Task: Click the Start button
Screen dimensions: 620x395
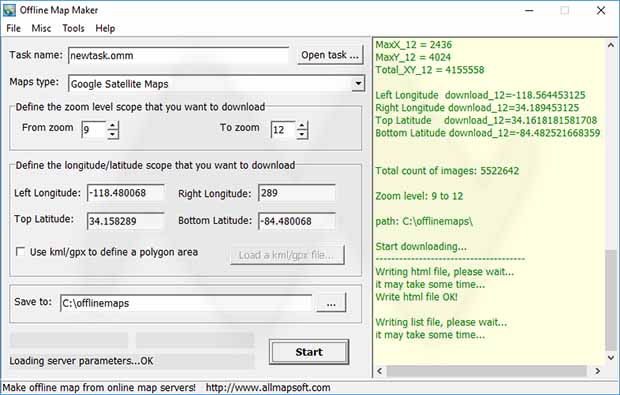Action: click(x=309, y=352)
